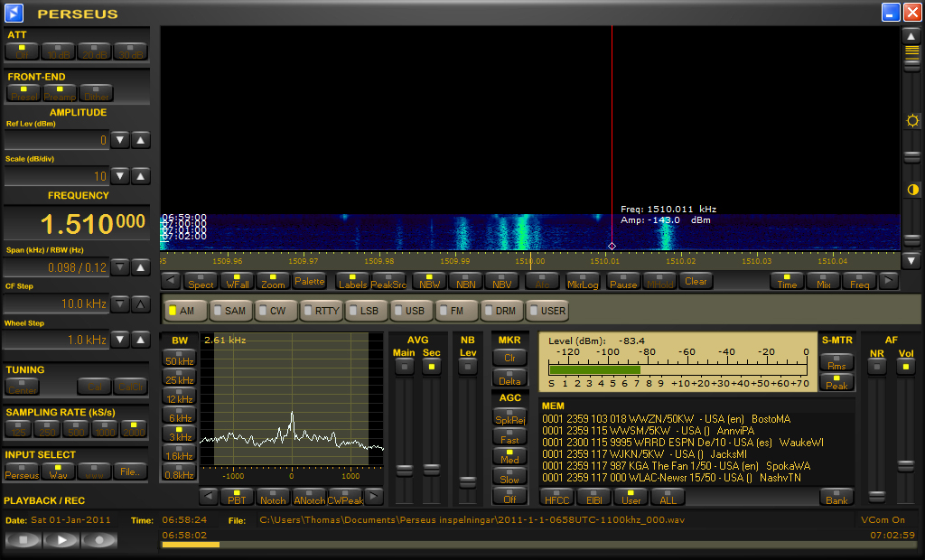This screenshot has width=925, height=560.
Task: Open the Palette selector
Action: point(309,282)
